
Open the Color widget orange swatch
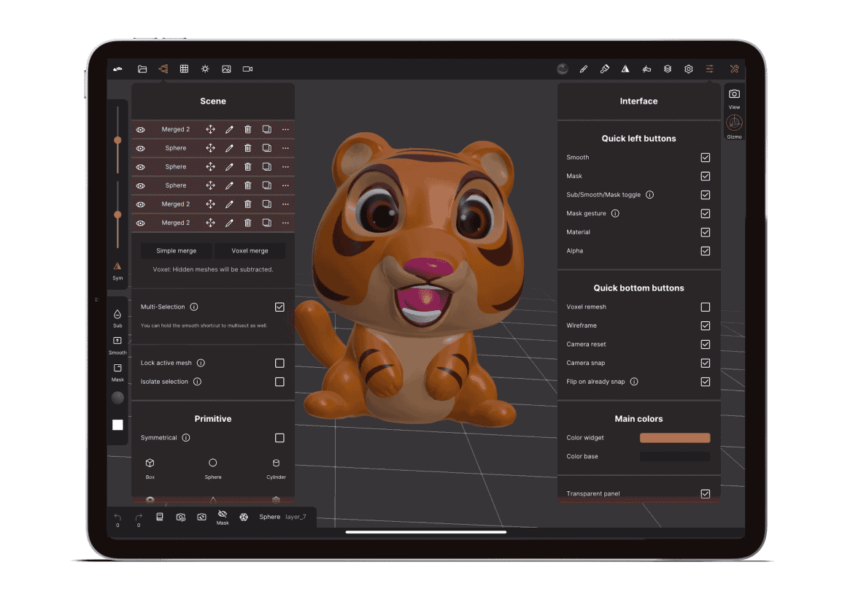point(675,438)
